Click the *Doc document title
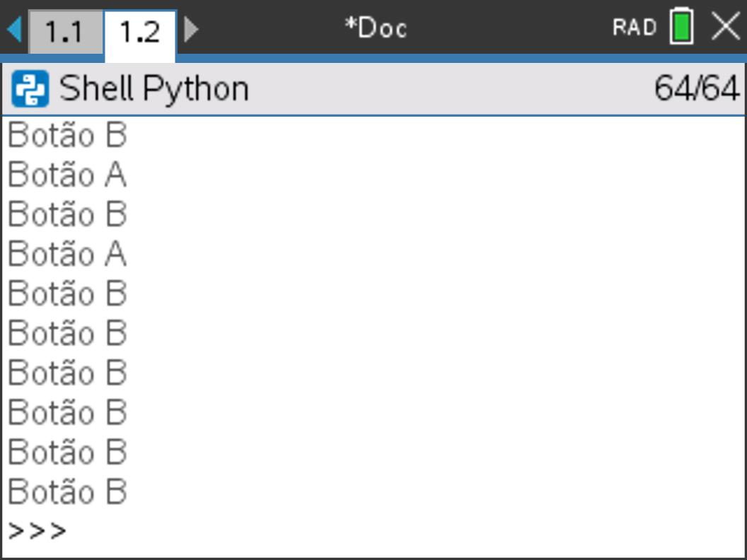 pyautogui.click(x=376, y=28)
